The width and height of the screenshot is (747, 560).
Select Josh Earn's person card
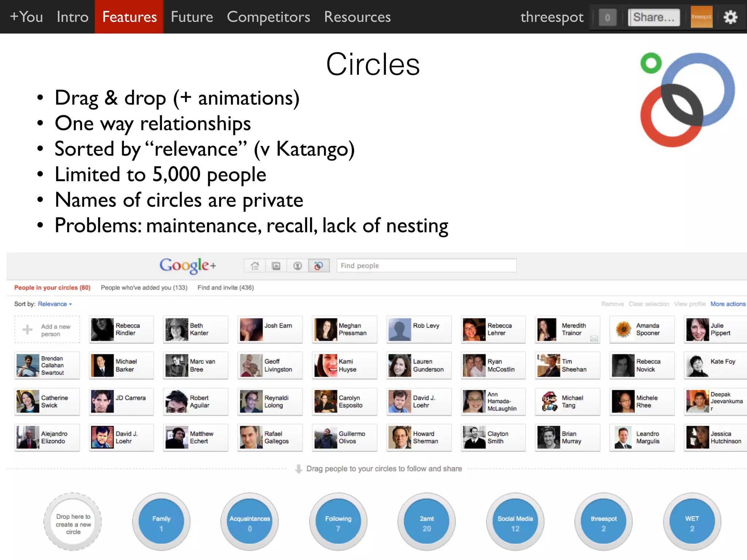click(x=270, y=330)
